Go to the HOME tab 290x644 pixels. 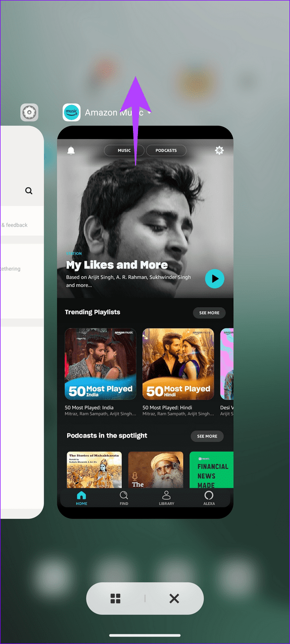[x=81, y=499]
